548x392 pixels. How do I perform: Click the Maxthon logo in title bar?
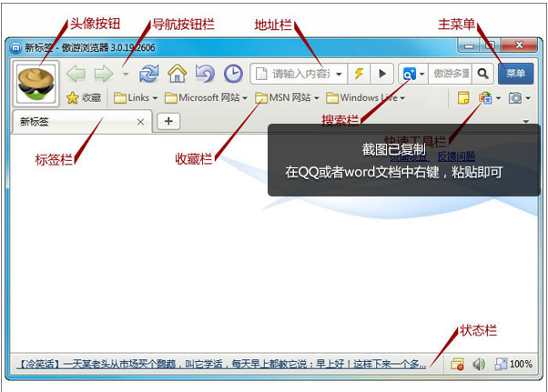click(x=15, y=47)
